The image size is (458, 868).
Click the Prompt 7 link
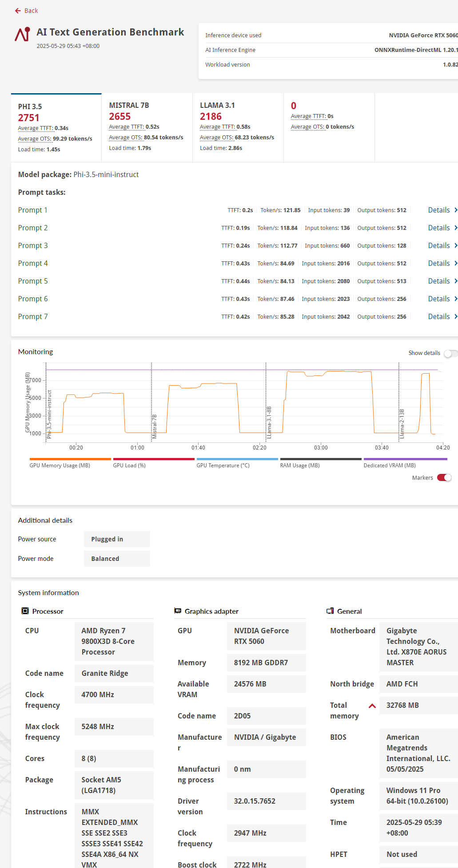coord(32,316)
